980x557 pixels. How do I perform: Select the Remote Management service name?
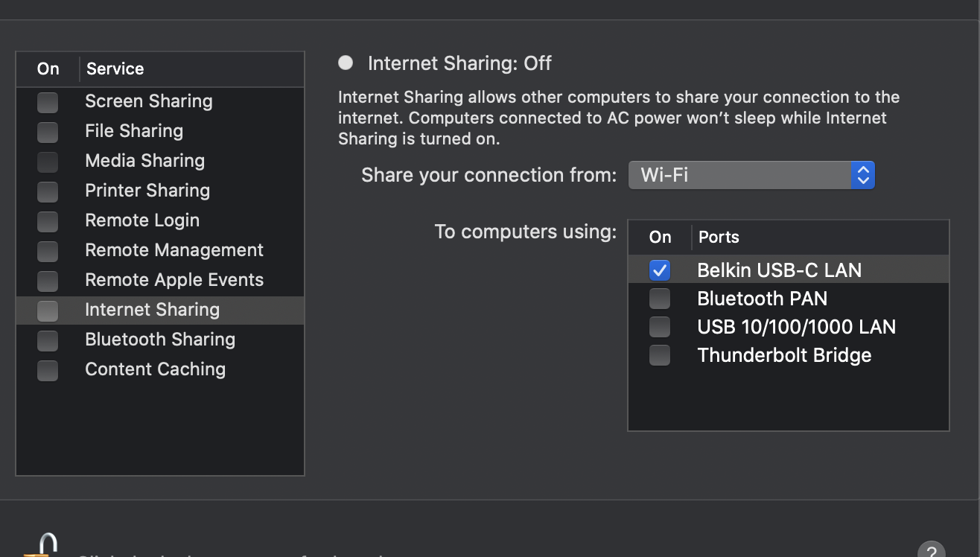pyautogui.click(x=174, y=250)
